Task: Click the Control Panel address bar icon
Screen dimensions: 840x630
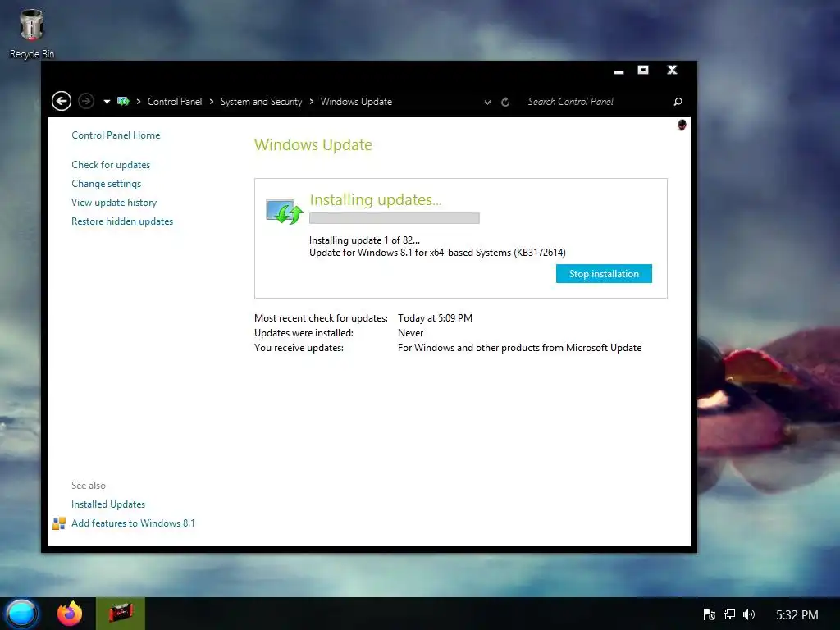Action: pyautogui.click(x=123, y=101)
